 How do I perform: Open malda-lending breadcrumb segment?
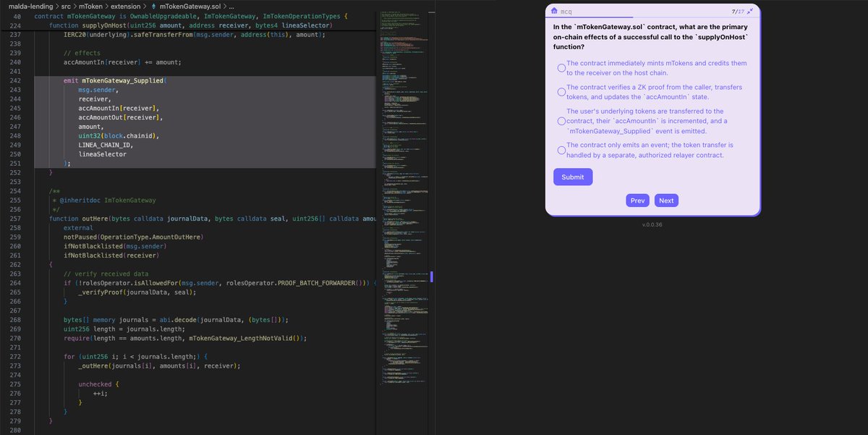tap(33, 6)
